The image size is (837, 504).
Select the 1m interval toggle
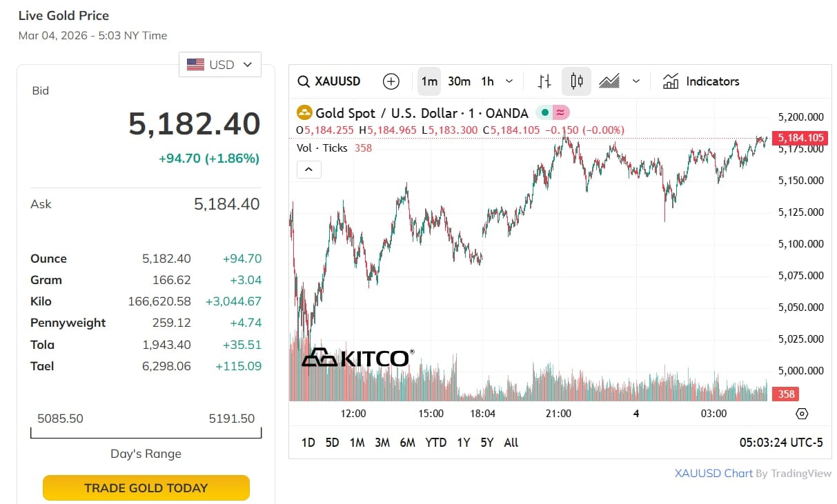point(429,81)
